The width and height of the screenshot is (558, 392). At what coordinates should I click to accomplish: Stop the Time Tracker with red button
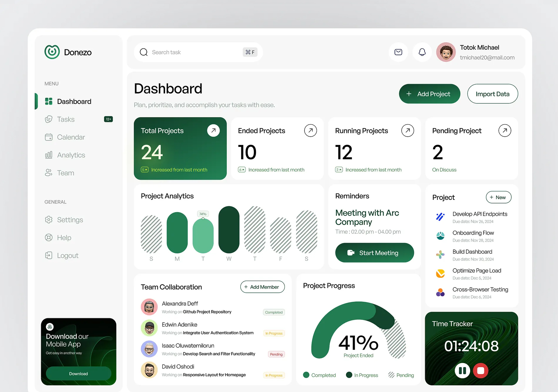[x=481, y=371]
